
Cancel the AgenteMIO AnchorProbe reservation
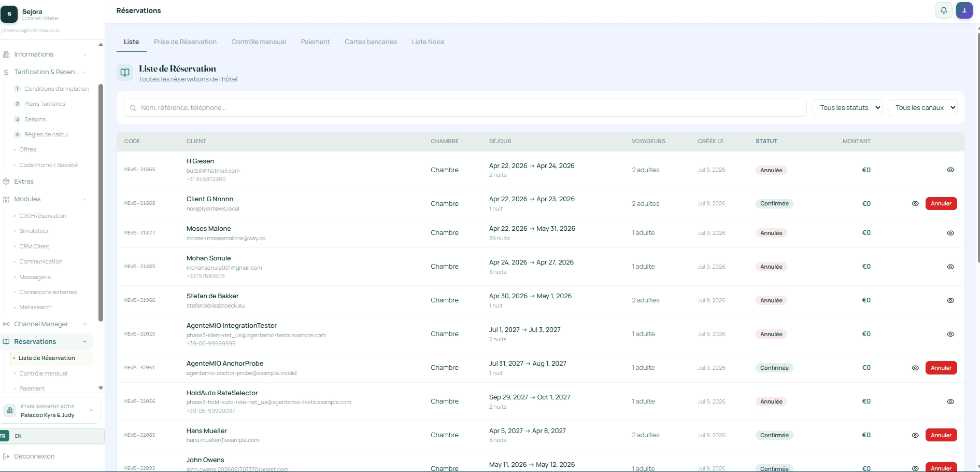point(941,368)
